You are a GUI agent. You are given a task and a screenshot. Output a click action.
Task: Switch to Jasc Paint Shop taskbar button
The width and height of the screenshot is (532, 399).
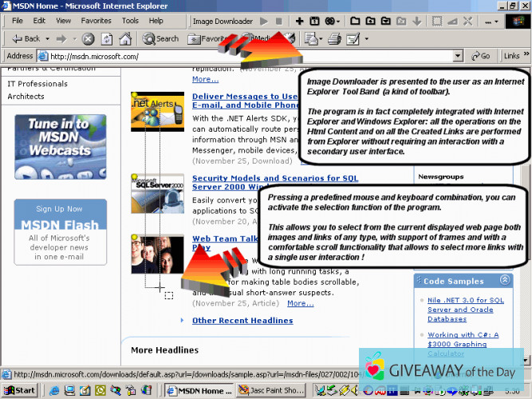[x=273, y=390]
